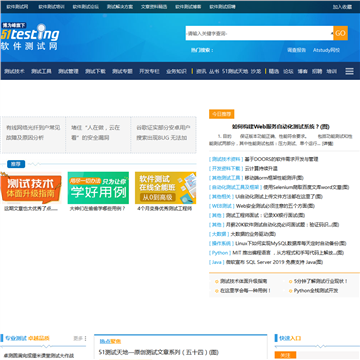Image resolution: width=360 pixels, height=360 pixels.
Task: Click the [开发资料下载] category tag
Action: pos(226,169)
